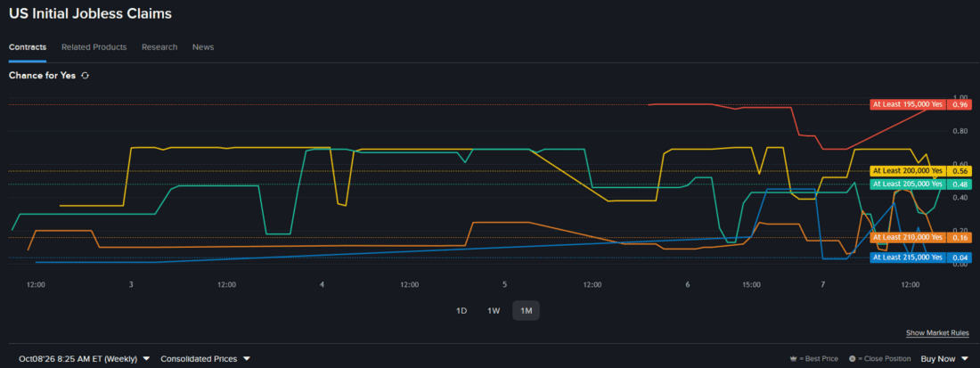
Task: Switch to the Related Products tab
Action: (94, 47)
